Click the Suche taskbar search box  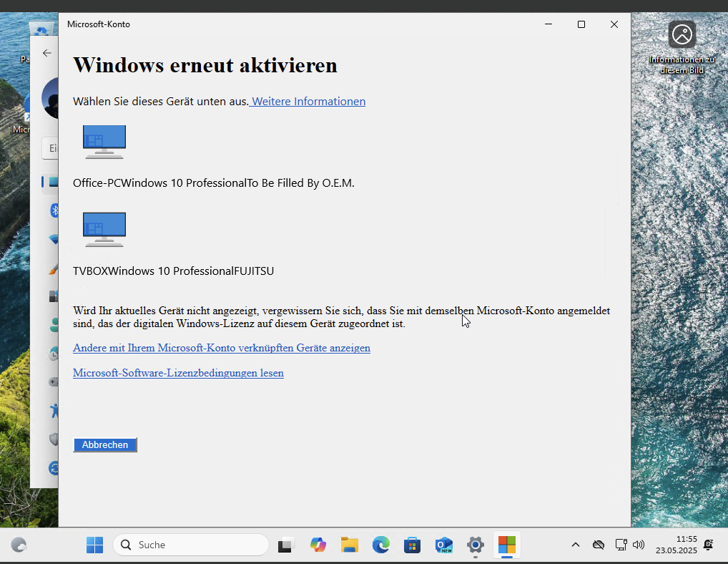pos(191,545)
